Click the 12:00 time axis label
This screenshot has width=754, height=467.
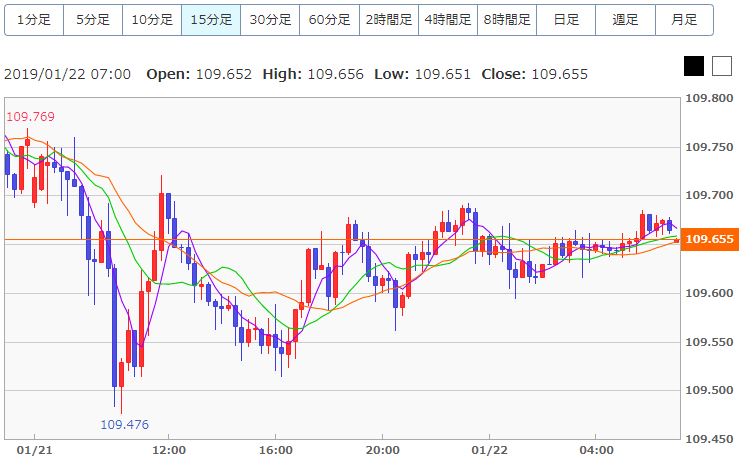pyautogui.click(x=169, y=451)
